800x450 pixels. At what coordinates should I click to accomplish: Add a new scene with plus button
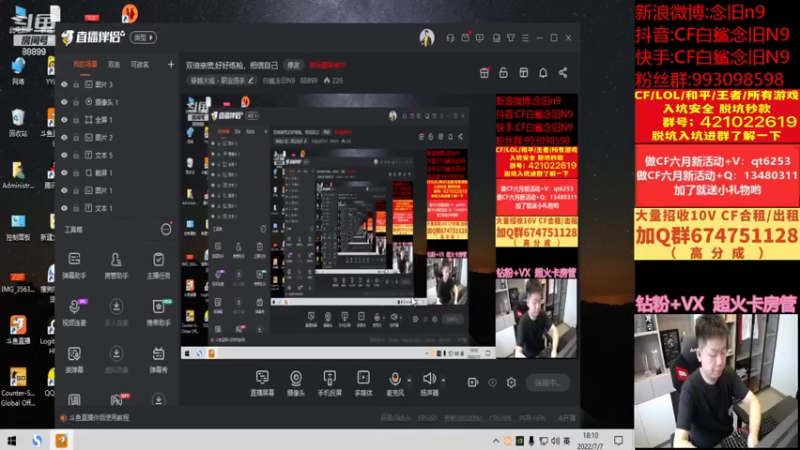tap(171, 64)
